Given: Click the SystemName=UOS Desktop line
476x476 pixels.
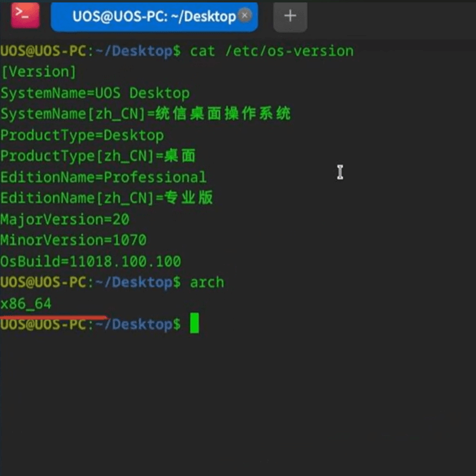Looking at the screenshot, I should 95,93.
